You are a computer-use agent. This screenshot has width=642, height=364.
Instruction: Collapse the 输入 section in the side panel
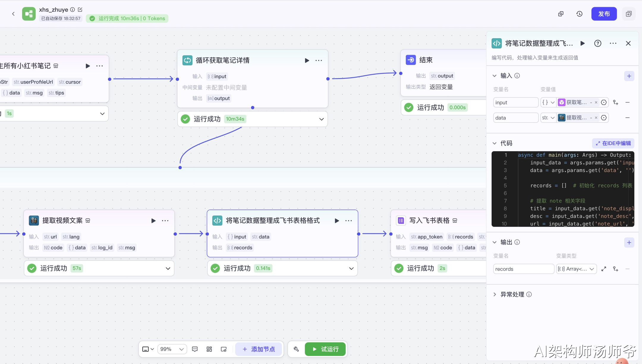pyautogui.click(x=495, y=76)
